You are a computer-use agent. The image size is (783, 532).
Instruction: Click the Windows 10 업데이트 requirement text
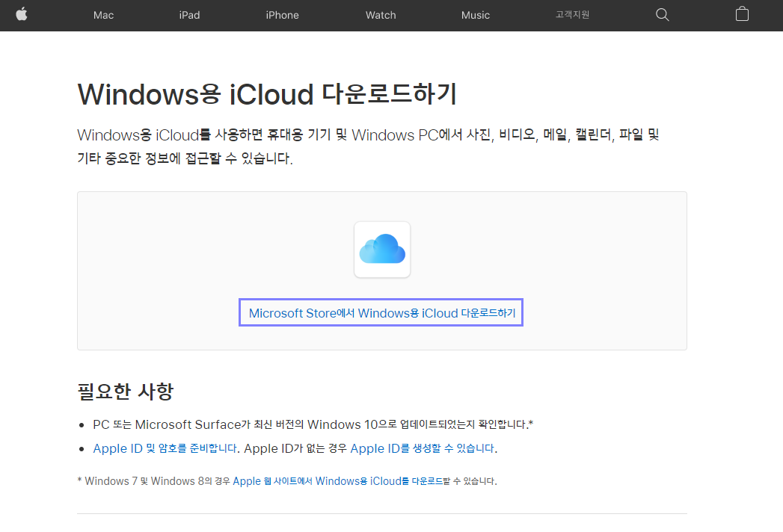pyautogui.click(x=313, y=424)
